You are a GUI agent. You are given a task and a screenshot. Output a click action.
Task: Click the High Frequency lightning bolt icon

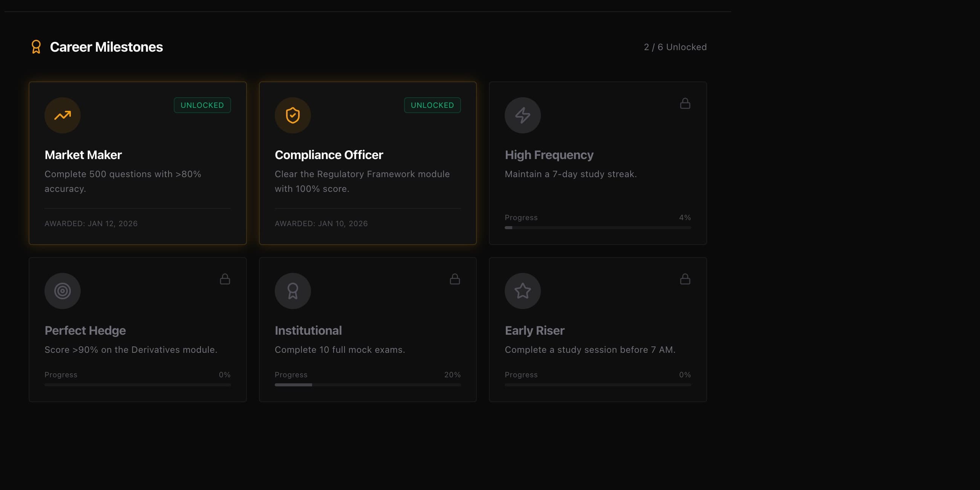523,115
